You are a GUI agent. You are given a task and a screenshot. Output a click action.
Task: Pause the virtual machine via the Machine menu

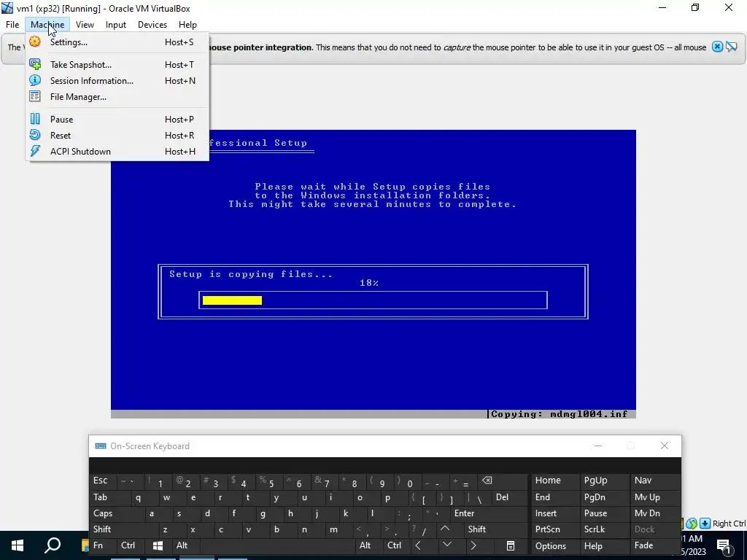[117, 119]
